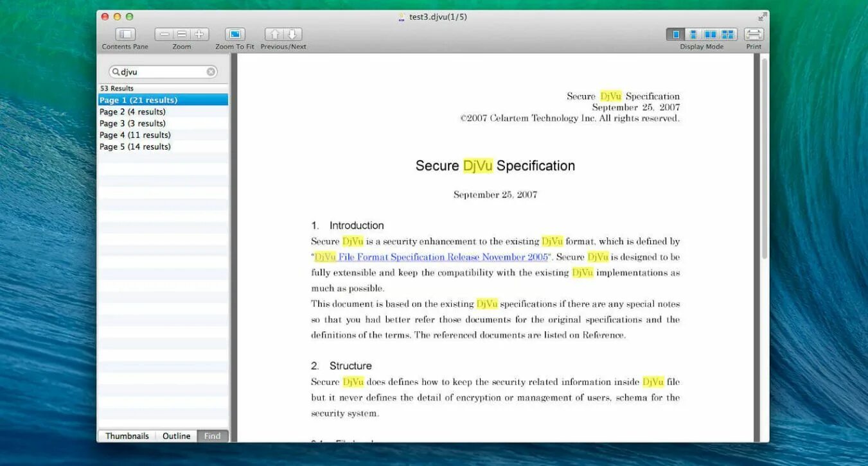Screen dimensions: 868x466
Task: Clear the search field with x button
Action: tap(211, 72)
